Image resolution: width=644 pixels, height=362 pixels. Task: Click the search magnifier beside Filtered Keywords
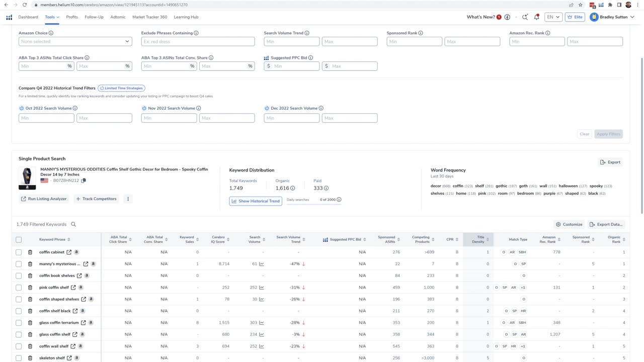point(73,224)
